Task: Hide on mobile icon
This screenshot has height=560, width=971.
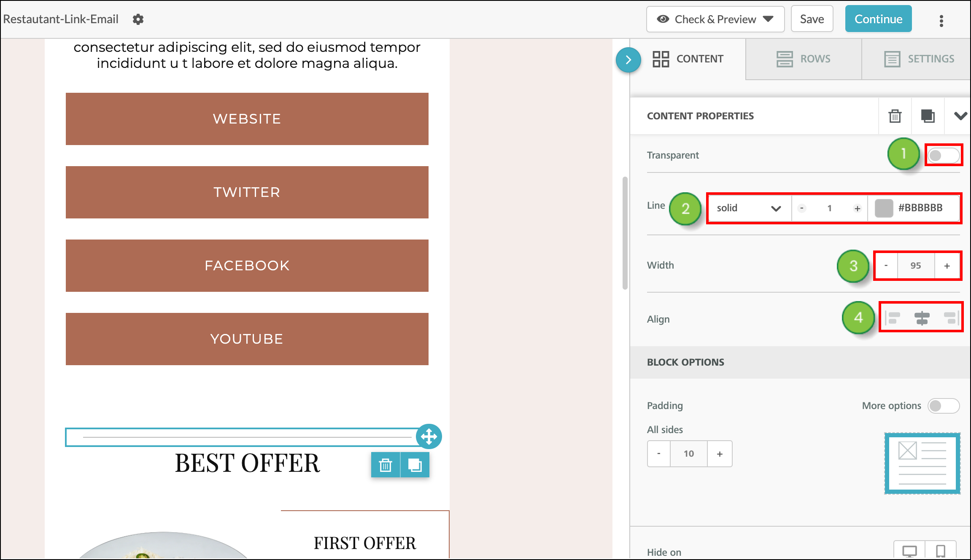Action: tap(941, 551)
